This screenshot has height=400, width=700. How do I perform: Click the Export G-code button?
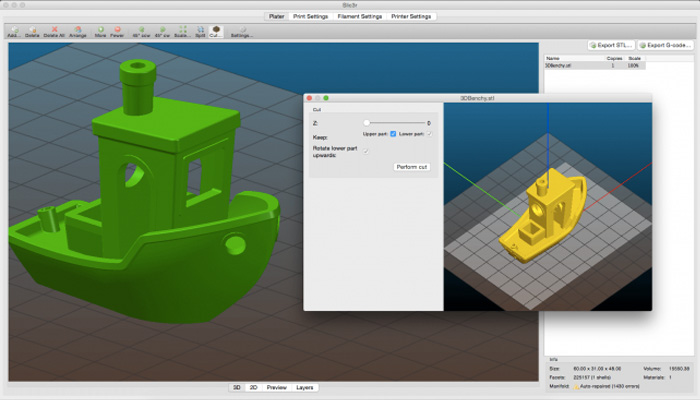click(667, 45)
